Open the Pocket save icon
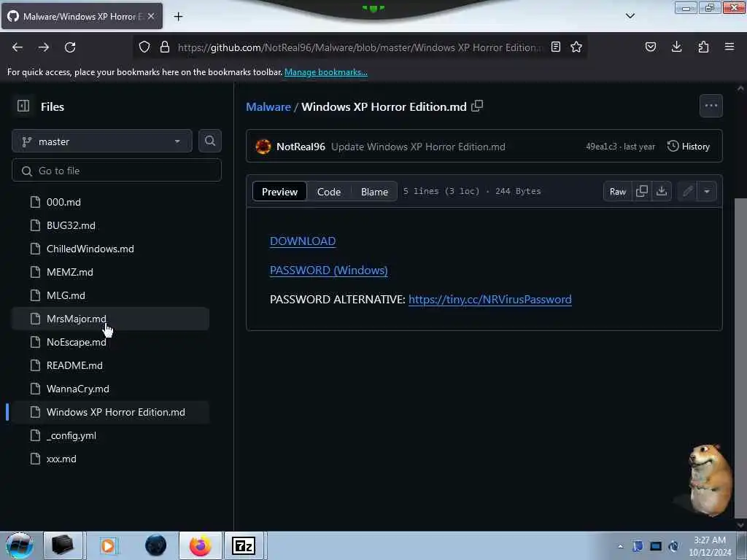Image resolution: width=747 pixels, height=560 pixels. tap(651, 47)
